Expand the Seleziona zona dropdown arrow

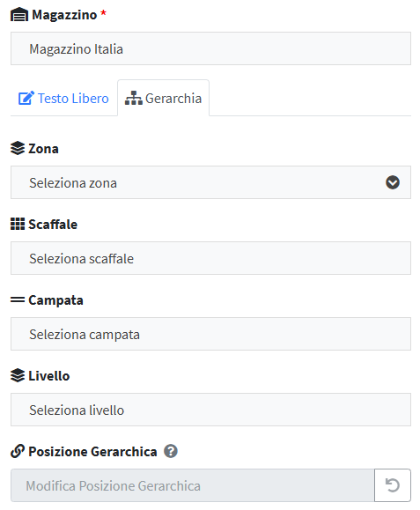pyautogui.click(x=393, y=182)
